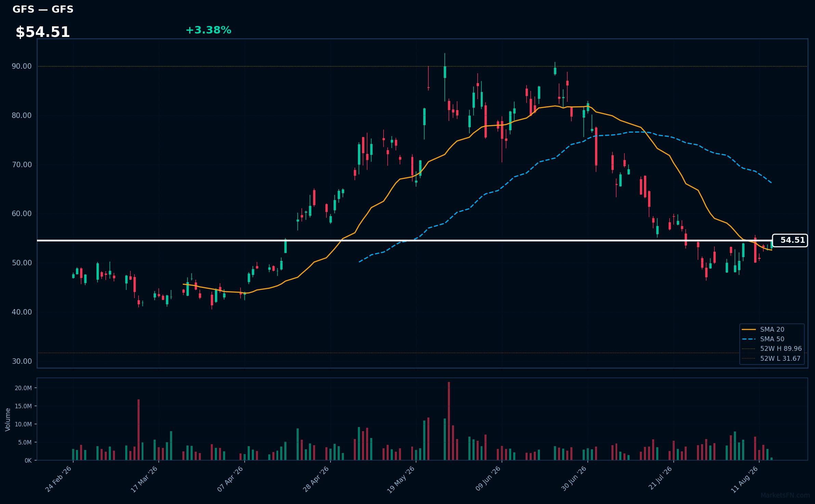The height and width of the screenshot is (504, 815).
Task: Click the 28 Apr '26 date label
Action: (316, 479)
